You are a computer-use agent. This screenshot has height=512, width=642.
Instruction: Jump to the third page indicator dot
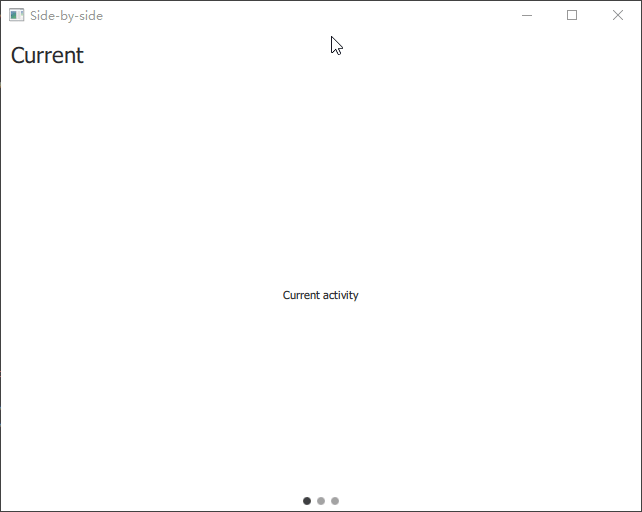(335, 501)
